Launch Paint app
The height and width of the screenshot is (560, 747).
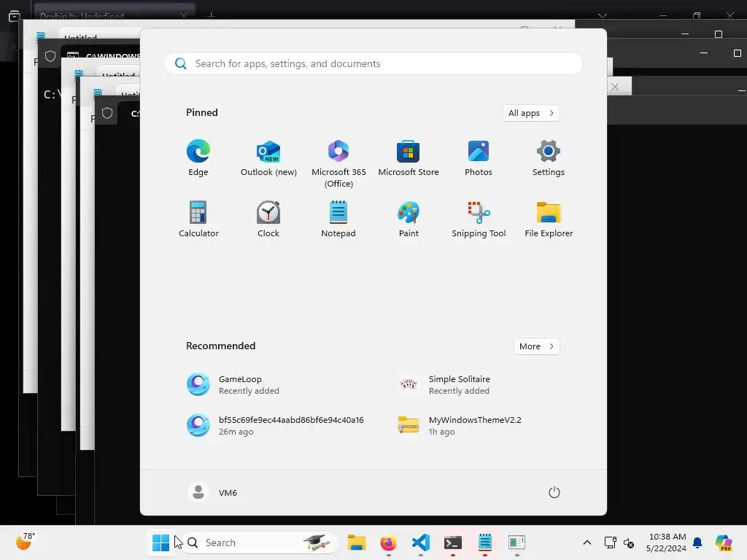click(409, 219)
